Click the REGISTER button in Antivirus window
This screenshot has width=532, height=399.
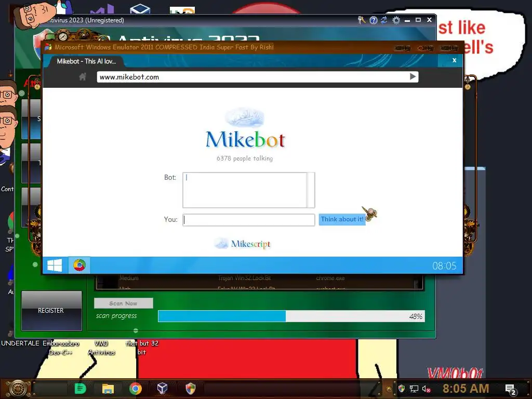coord(51,311)
